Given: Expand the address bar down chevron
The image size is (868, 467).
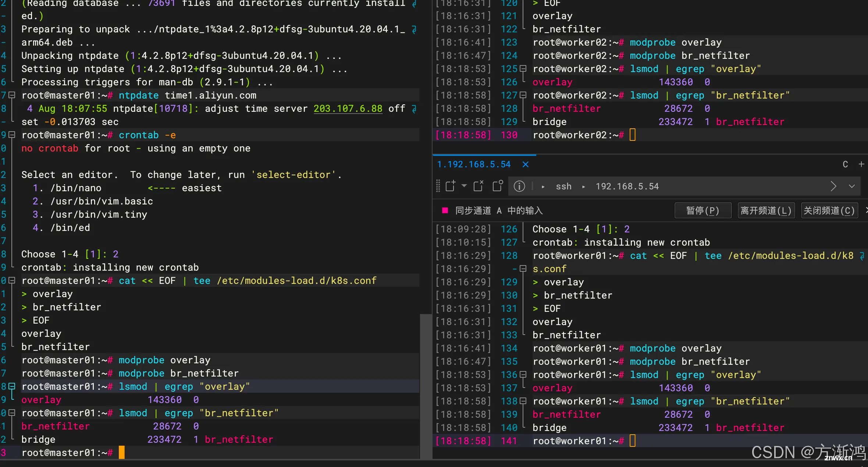Looking at the screenshot, I should pyautogui.click(x=852, y=186).
